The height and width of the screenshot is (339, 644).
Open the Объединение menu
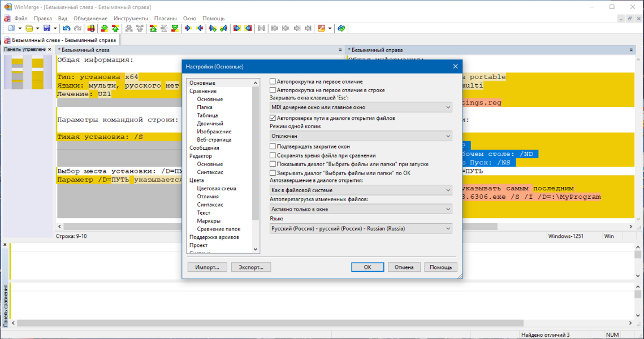tap(90, 19)
